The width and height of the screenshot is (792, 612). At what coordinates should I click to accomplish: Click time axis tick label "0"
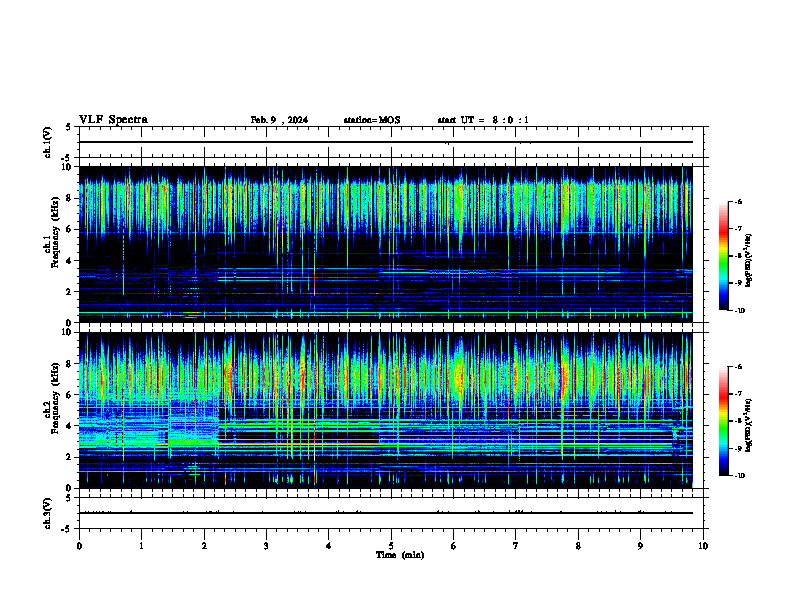pyautogui.click(x=79, y=546)
